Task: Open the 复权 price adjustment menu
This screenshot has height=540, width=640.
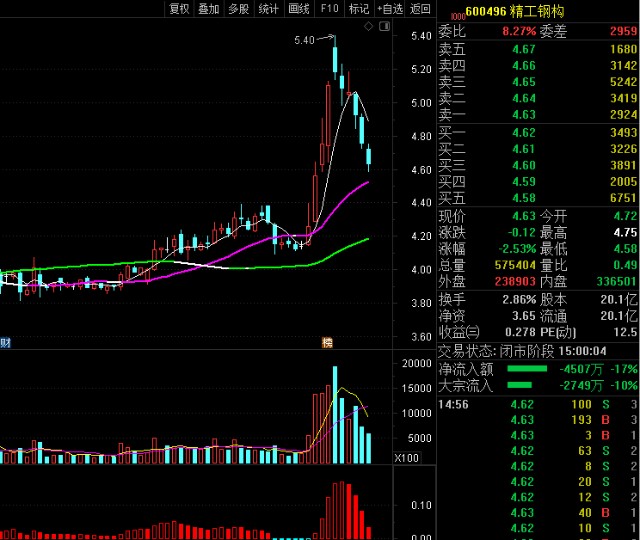Action: [x=179, y=9]
